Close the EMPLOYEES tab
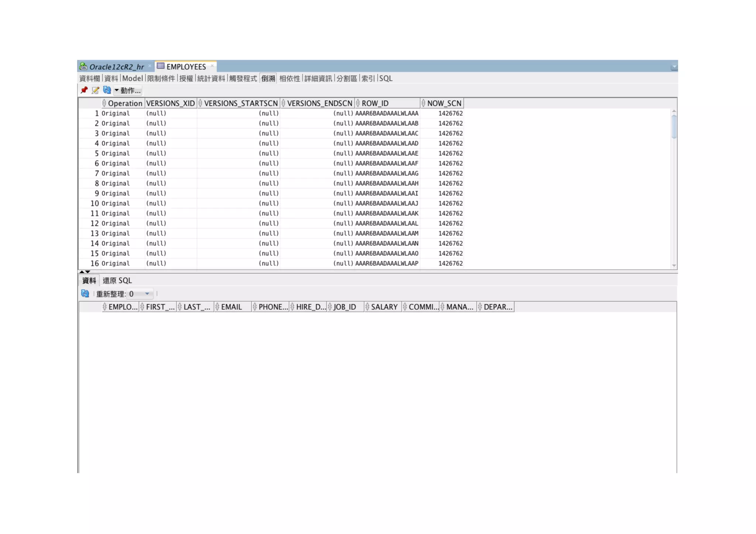Viewport: 756px width, 534px height. [x=212, y=66]
